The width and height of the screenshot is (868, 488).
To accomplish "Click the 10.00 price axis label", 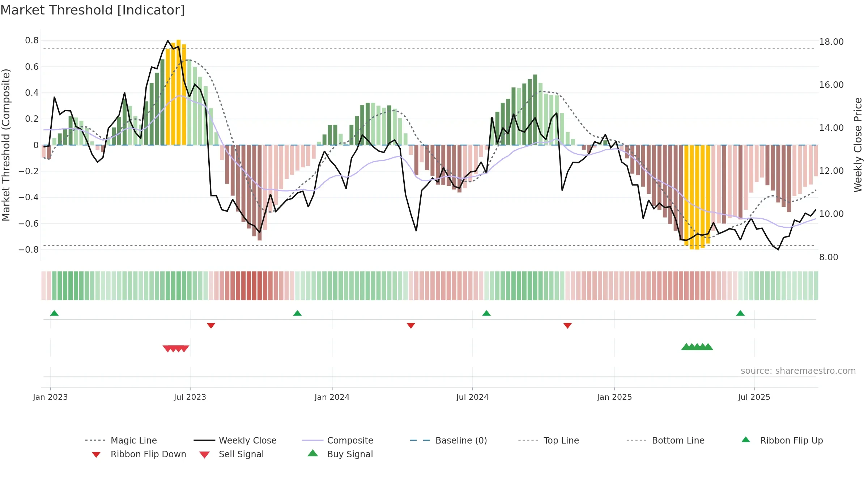I will tap(831, 214).
